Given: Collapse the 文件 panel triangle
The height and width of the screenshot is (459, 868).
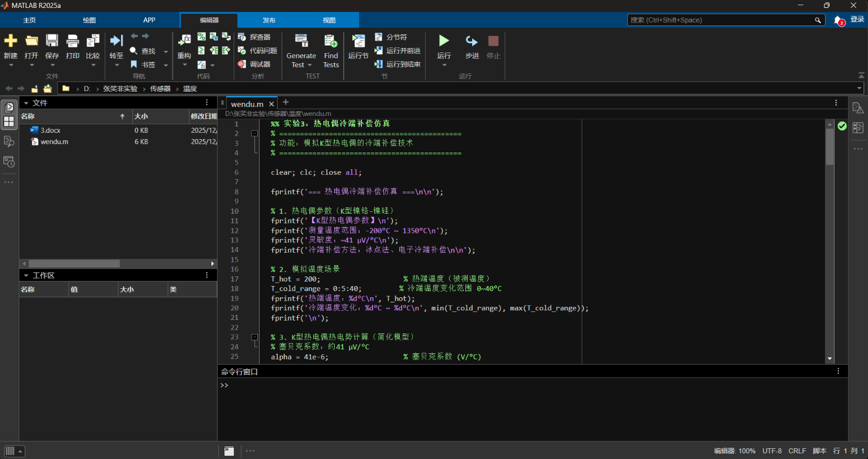Looking at the screenshot, I should (26, 103).
